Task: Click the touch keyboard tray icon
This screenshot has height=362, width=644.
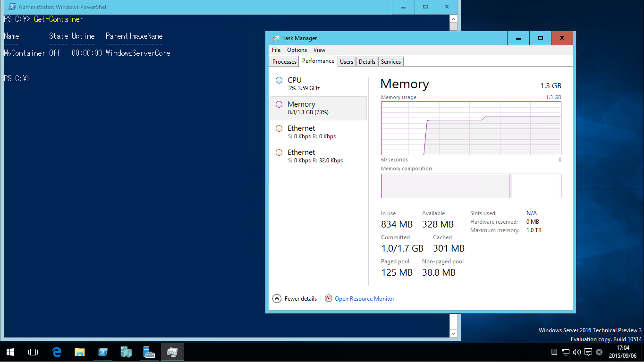Action: pos(554,352)
